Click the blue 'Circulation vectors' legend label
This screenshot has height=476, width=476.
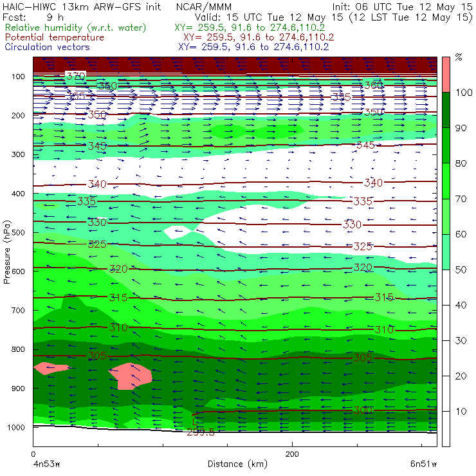pos(48,47)
